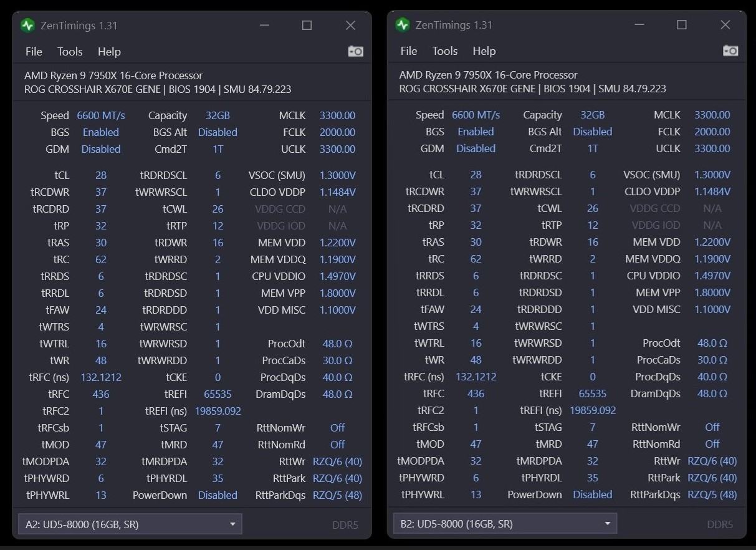Screen dimensions: 756x550
Task: Click the tREFI value 65535 in right window
Action: (593, 393)
